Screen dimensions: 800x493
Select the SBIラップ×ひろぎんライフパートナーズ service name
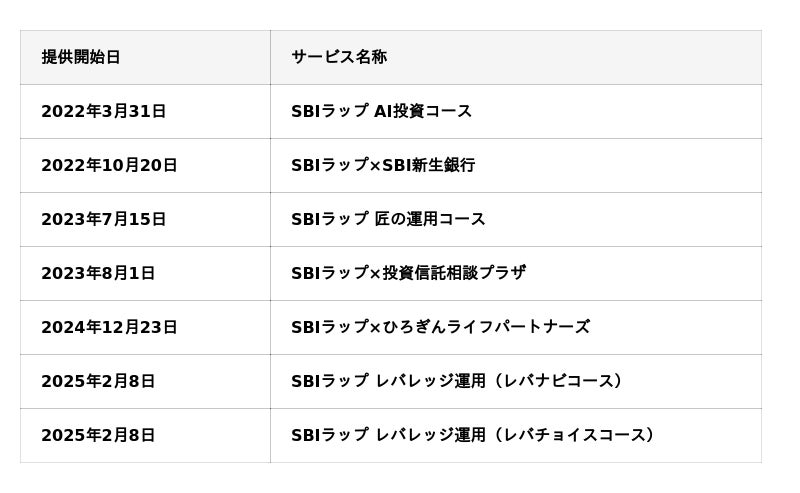[440, 327]
